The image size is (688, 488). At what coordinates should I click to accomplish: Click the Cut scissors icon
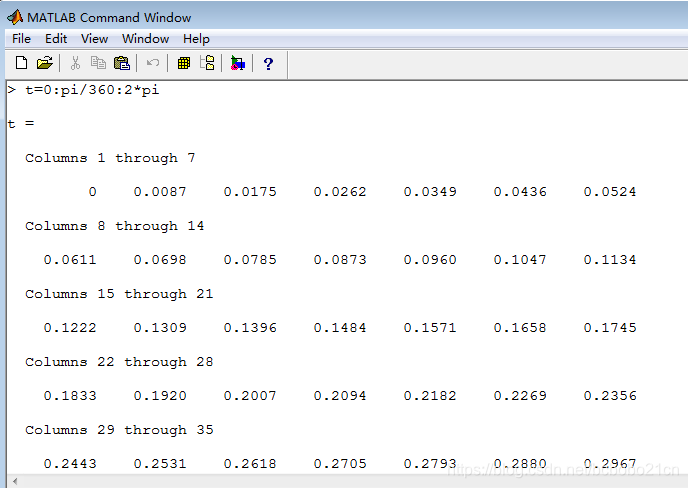pyautogui.click(x=75, y=63)
